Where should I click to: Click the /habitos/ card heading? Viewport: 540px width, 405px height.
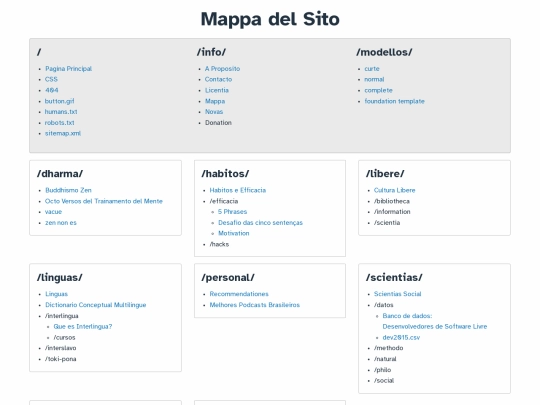point(225,174)
